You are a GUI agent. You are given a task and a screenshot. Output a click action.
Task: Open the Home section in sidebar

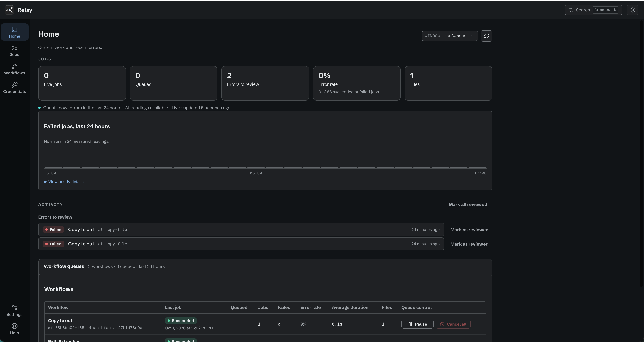pos(14,32)
